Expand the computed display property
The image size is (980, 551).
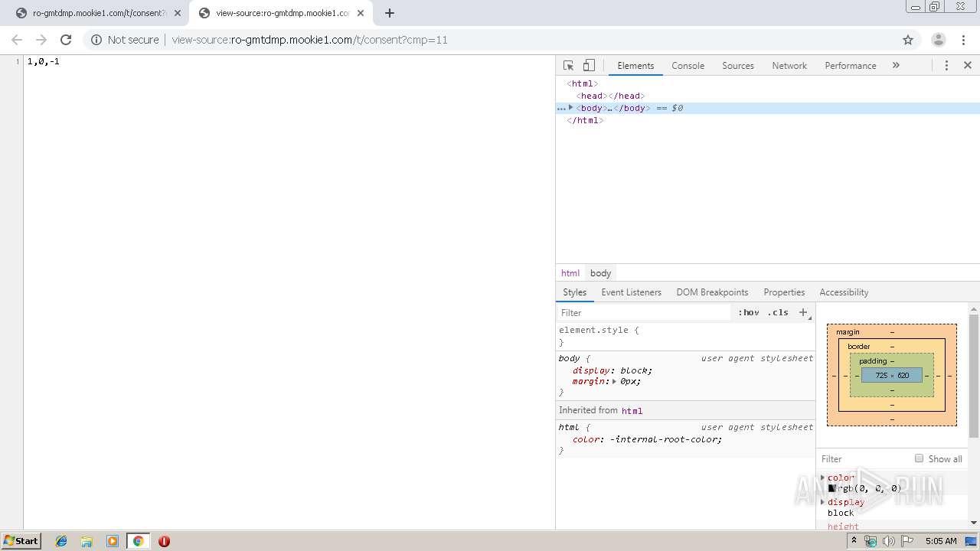[x=823, y=502]
